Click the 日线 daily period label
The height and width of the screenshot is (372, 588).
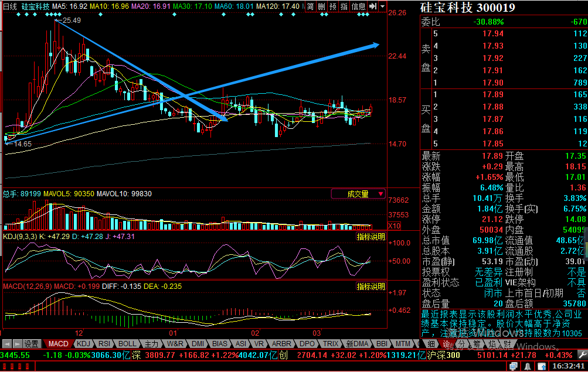[10, 6]
